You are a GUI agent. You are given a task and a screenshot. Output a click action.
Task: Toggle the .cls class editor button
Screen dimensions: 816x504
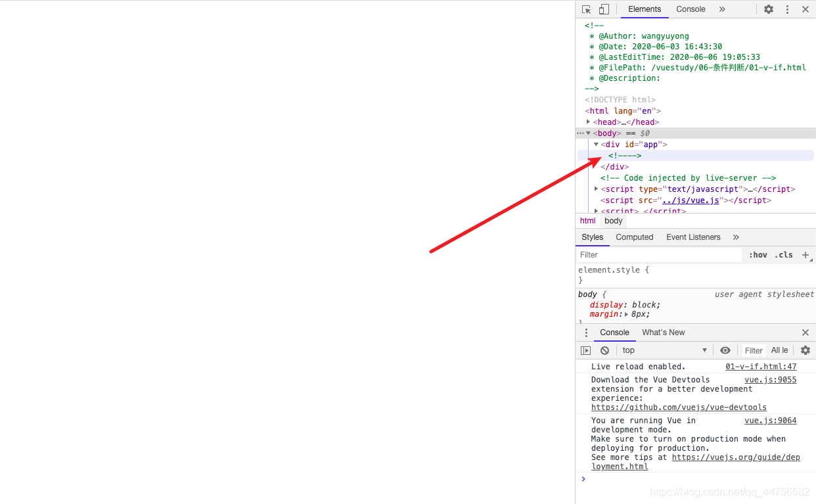[783, 255]
